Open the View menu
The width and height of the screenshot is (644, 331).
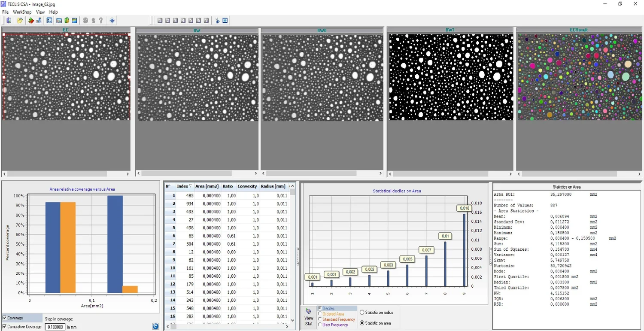tap(40, 12)
